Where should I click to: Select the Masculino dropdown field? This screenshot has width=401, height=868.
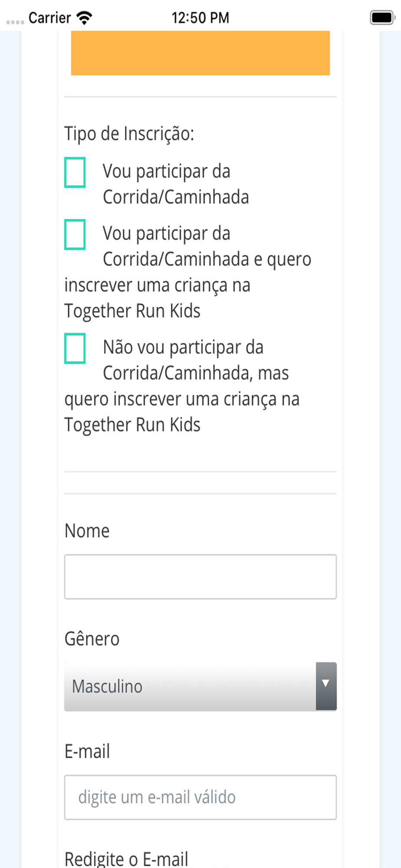(x=200, y=686)
